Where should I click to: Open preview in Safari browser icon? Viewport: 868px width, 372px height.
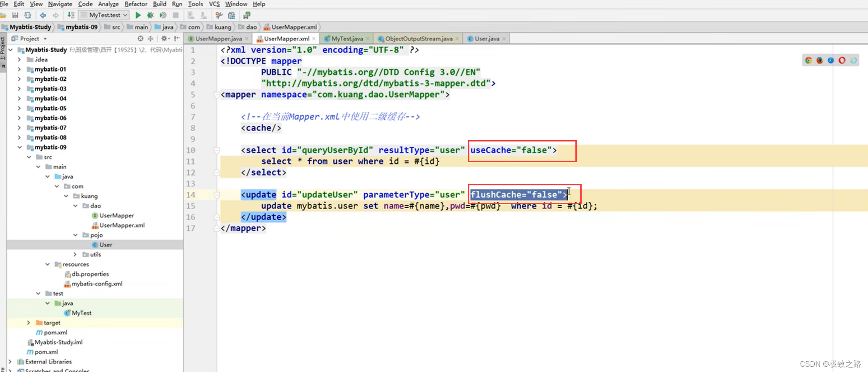[831, 60]
